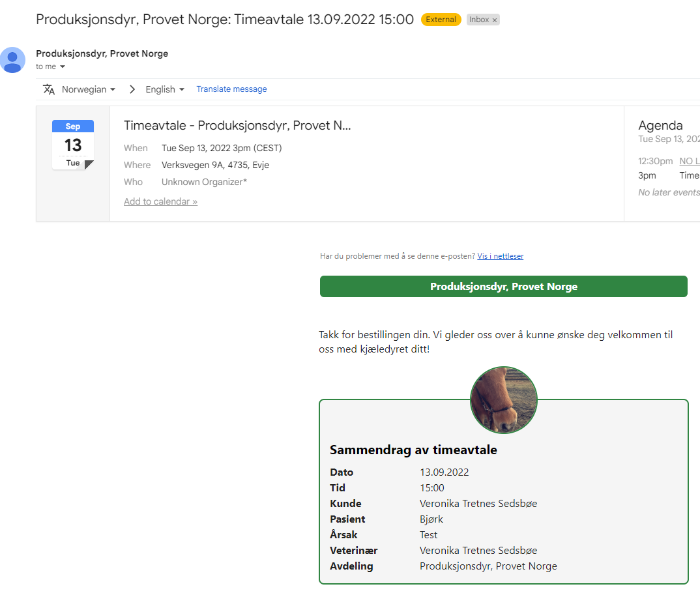This screenshot has height=593, width=700.
Task: Click the translate language icon
Action: [49, 89]
